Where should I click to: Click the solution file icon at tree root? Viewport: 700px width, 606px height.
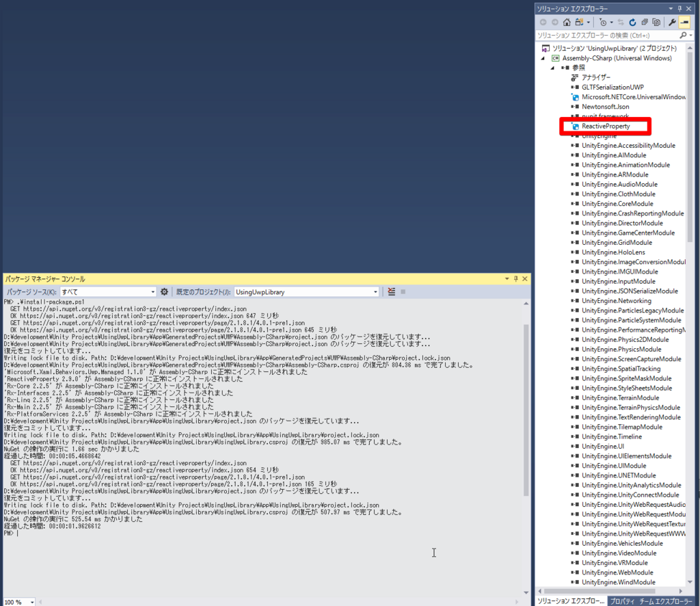tap(545, 49)
